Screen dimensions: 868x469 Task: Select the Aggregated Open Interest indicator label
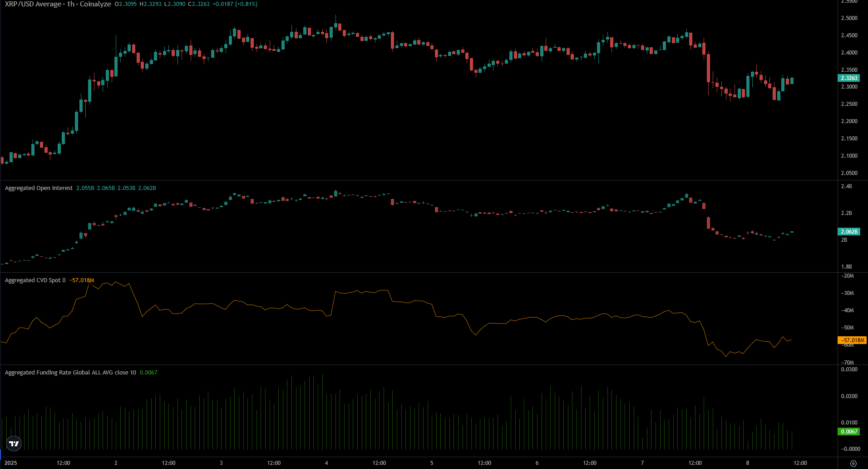(x=39, y=188)
